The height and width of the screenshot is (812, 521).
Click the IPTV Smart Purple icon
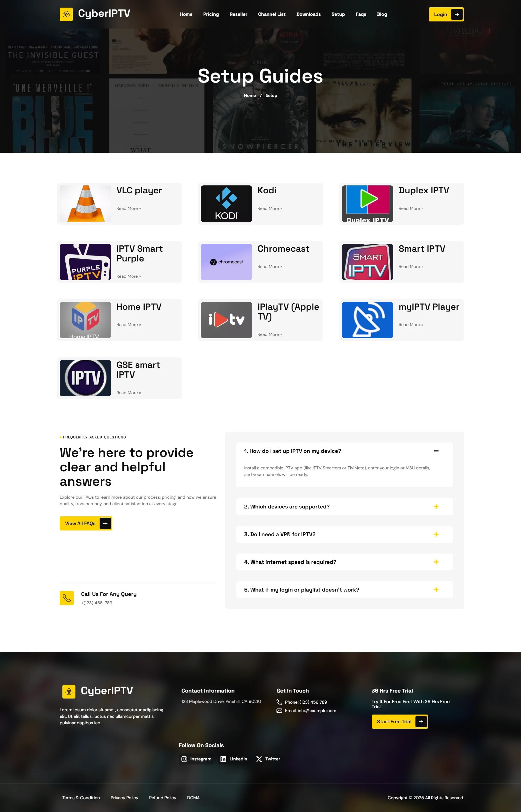(x=85, y=261)
